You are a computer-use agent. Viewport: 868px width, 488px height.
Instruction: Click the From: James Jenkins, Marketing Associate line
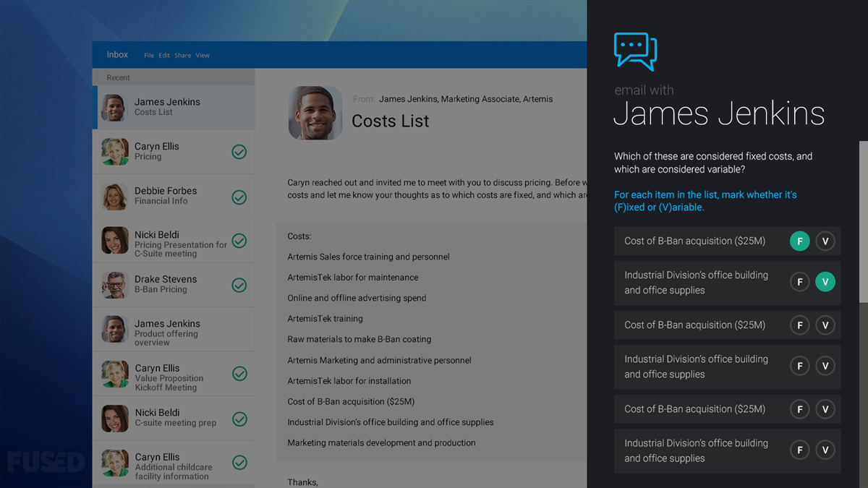(x=453, y=99)
